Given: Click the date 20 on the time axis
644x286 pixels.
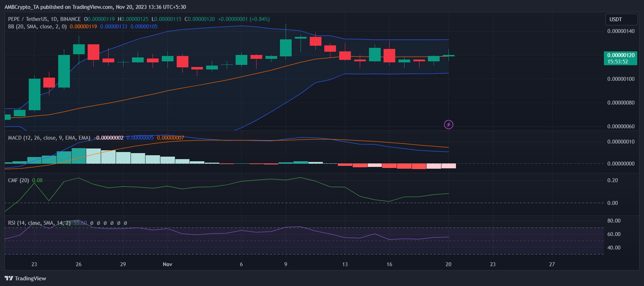Looking at the screenshot, I should point(448,264).
